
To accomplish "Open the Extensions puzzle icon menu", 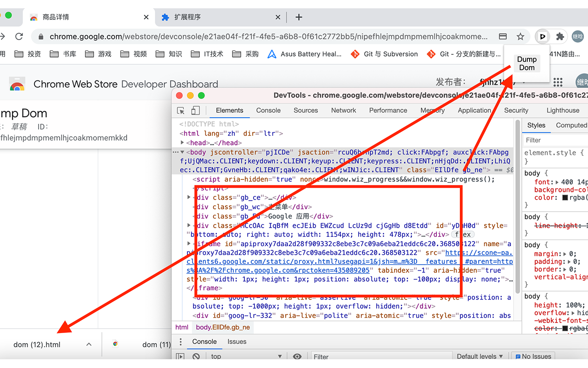I will point(560,36).
